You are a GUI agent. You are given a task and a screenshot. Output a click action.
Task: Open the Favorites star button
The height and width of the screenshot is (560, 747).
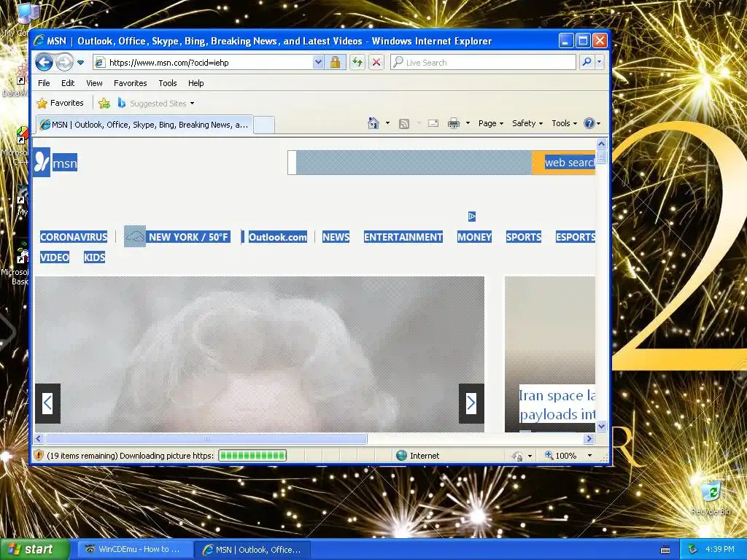point(60,103)
